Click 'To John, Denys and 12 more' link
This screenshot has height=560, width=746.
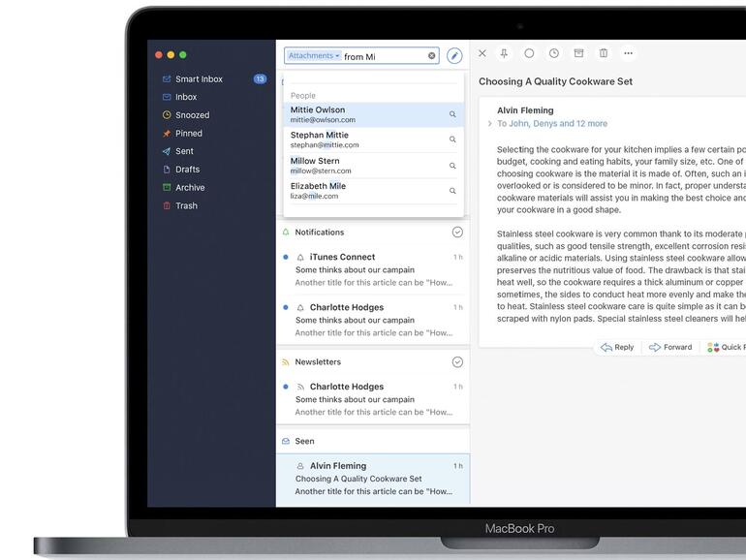point(552,124)
